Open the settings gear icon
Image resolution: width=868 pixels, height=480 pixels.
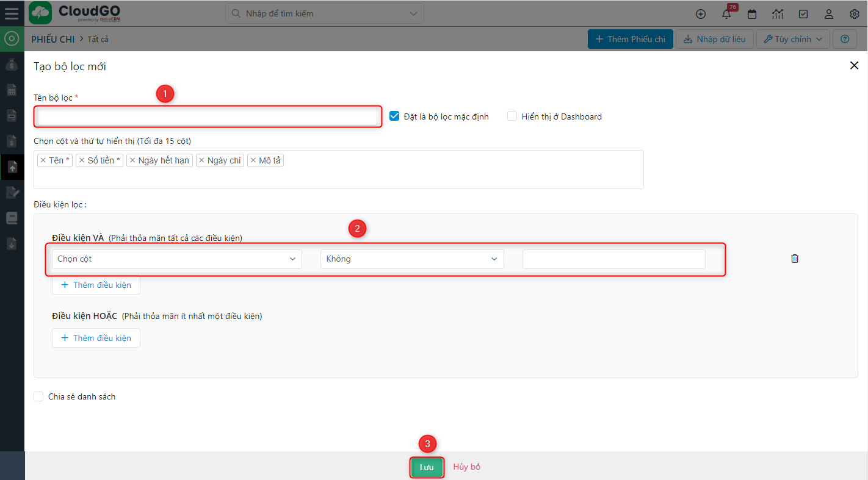(854, 13)
